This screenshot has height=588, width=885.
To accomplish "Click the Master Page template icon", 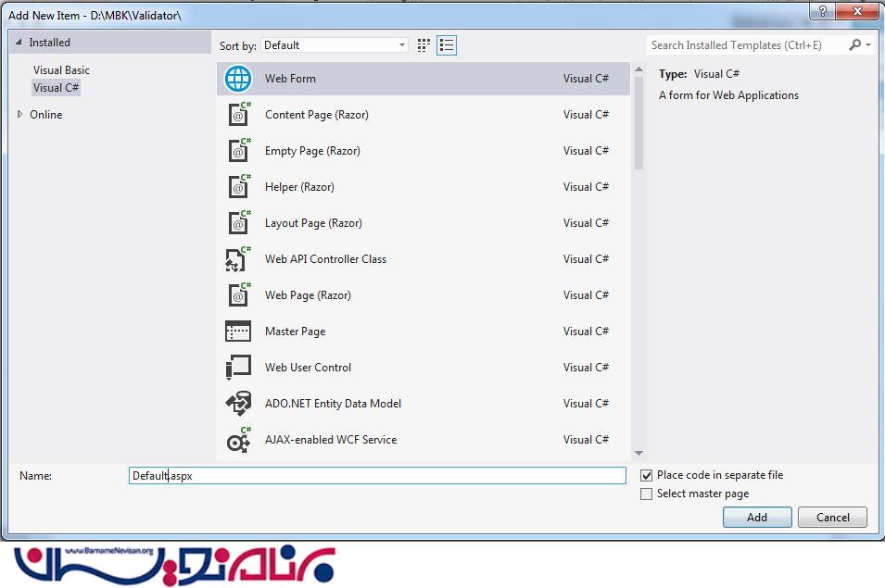I will click(x=238, y=332).
